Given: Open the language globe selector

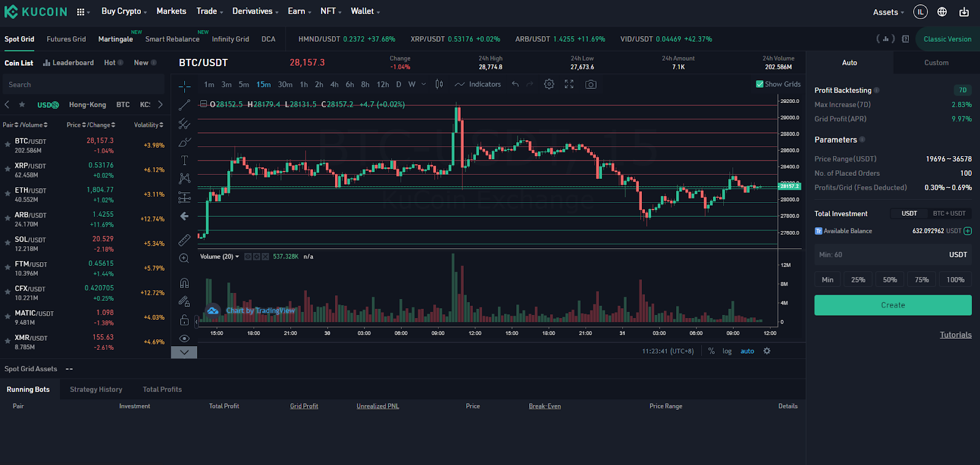Looking at the screenshot, I should coord(942,12).
